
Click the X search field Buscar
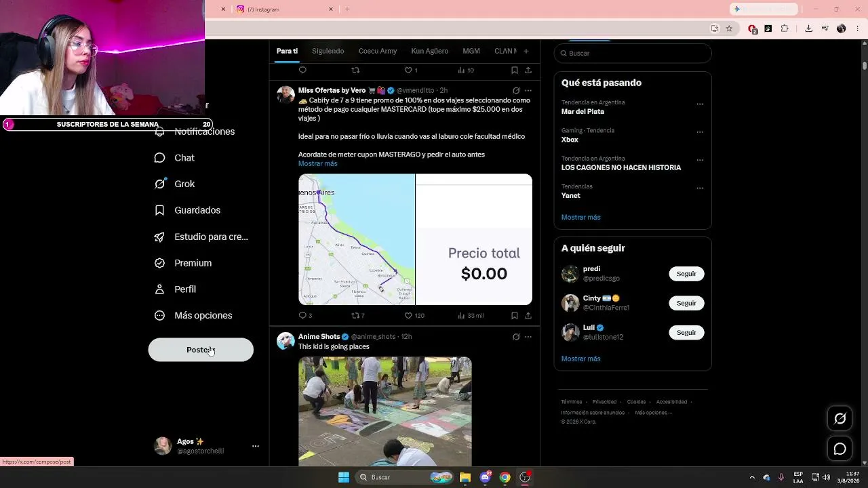click(x=633, y=53)
